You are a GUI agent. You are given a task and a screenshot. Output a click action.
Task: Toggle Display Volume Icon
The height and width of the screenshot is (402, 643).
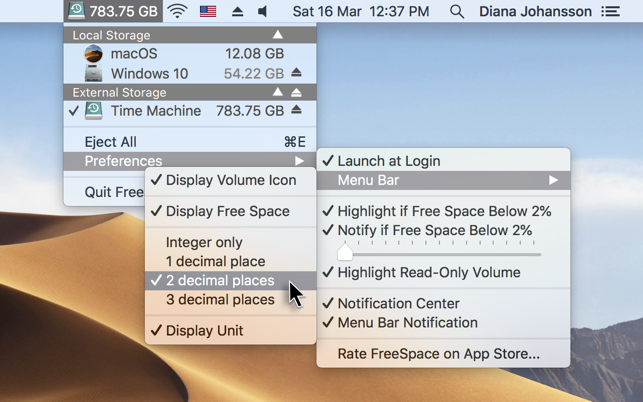tap(230, 180)
